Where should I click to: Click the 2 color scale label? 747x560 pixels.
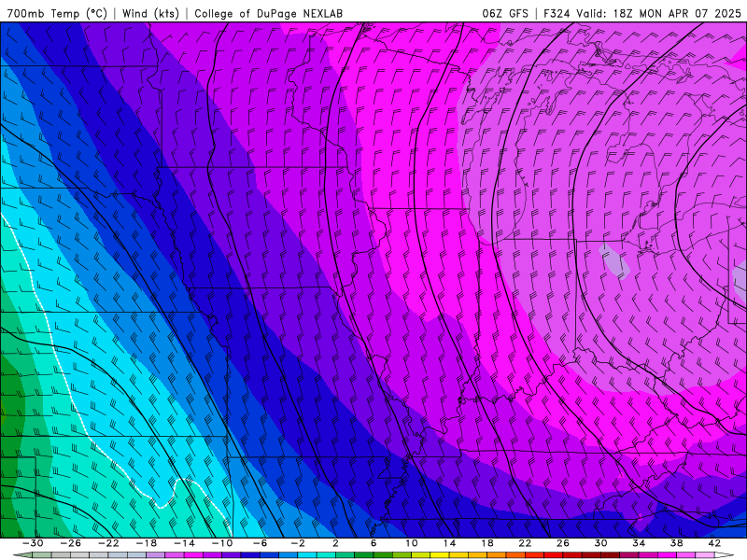[x=335, y=543]
